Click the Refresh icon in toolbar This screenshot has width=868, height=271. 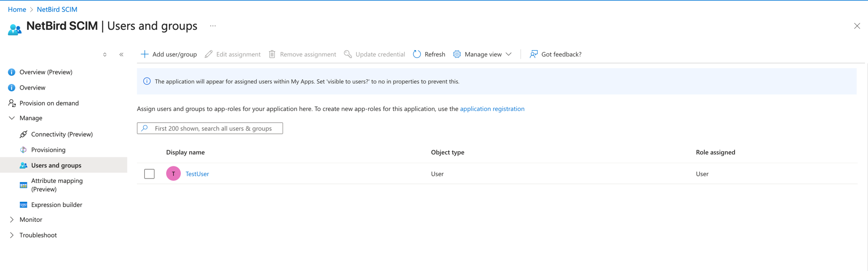click(x=417, y=54)
